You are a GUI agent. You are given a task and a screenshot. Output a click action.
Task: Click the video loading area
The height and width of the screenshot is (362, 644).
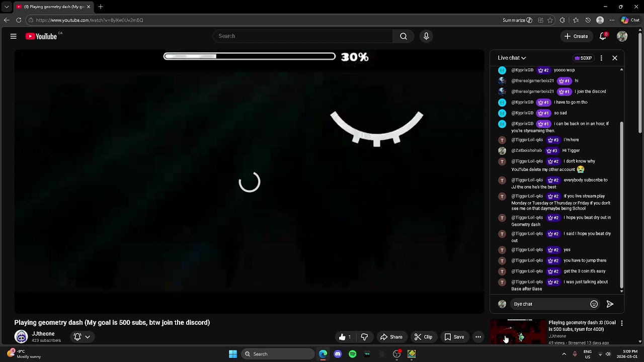coord(249,182)
